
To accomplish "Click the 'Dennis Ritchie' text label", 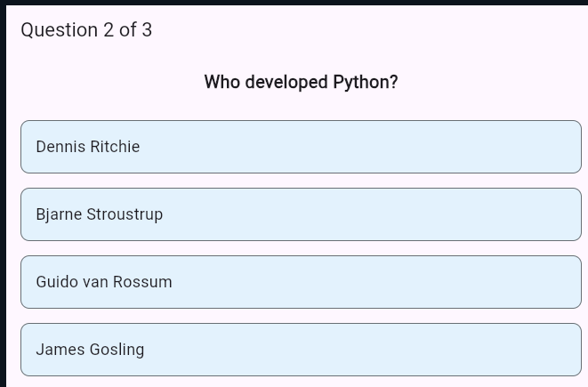I will 88,147.
